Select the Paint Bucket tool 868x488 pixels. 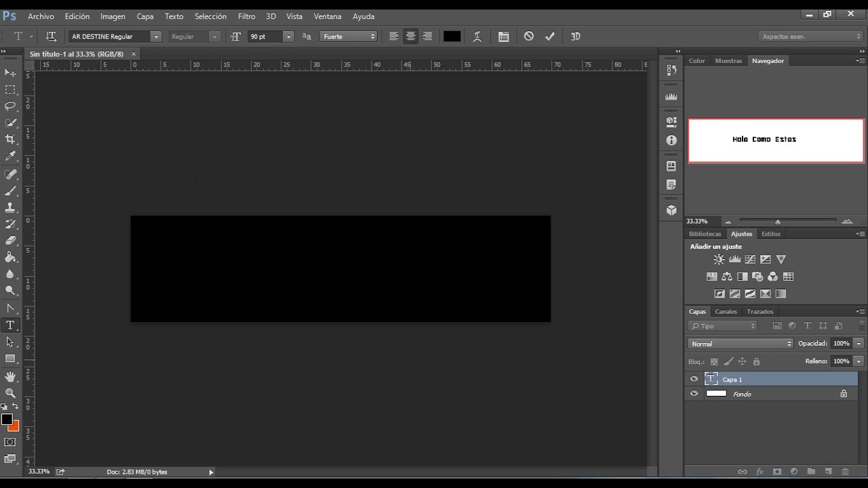[x=10, y=258]
